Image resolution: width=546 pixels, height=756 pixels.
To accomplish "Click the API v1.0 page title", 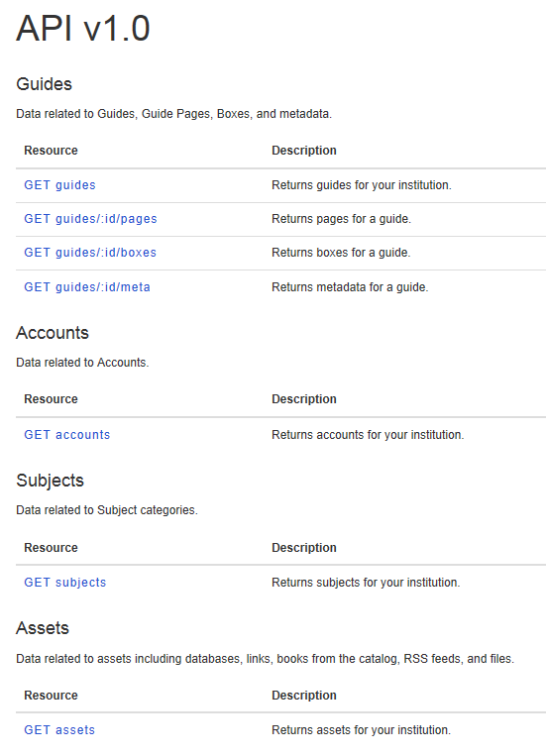I will click(x=83, y=28).
